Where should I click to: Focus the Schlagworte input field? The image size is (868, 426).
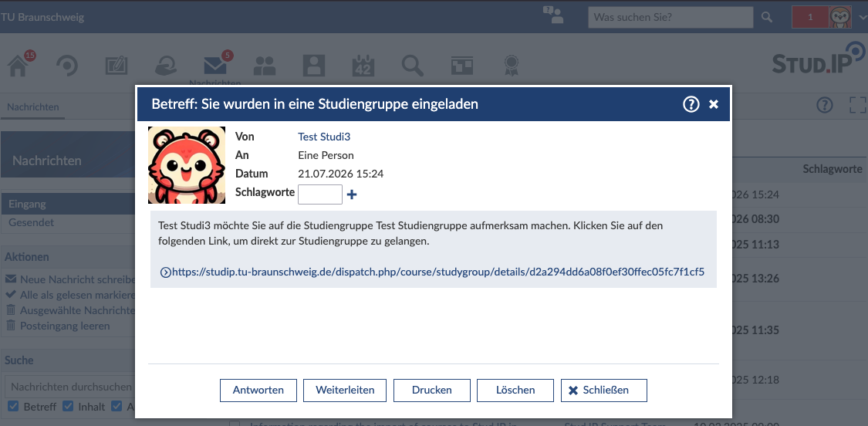(x=320, y=194)
